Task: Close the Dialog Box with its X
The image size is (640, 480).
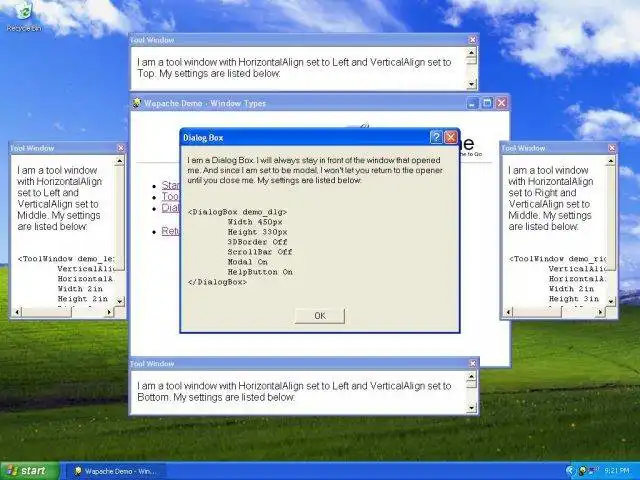Action: pos(451,137)
